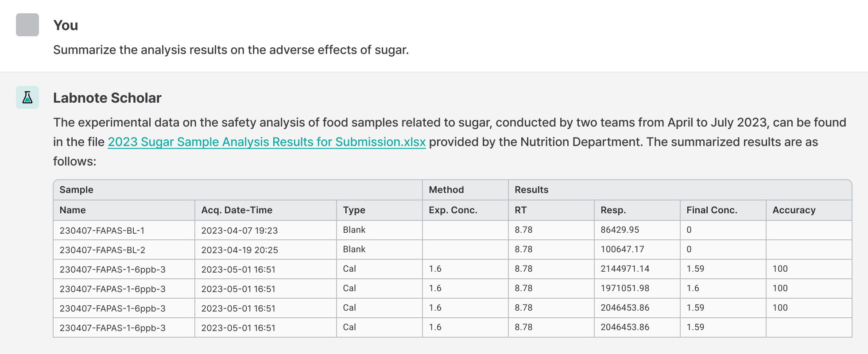Select the user message about sugar effects
This screenshot has width=868, height=354.
coord(231,50)
